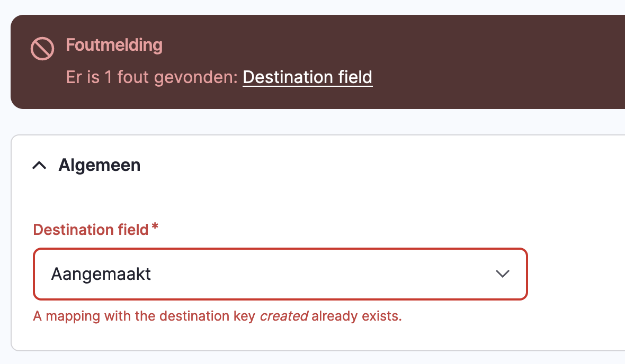Screen dimensions: 625x364
Task: Click inside the Aangemaakt field
Action: tap(212, 274)
